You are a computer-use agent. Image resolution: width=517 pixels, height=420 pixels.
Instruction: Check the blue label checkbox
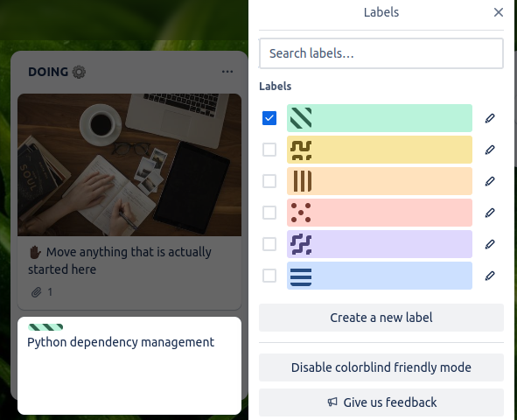point(269,276)
